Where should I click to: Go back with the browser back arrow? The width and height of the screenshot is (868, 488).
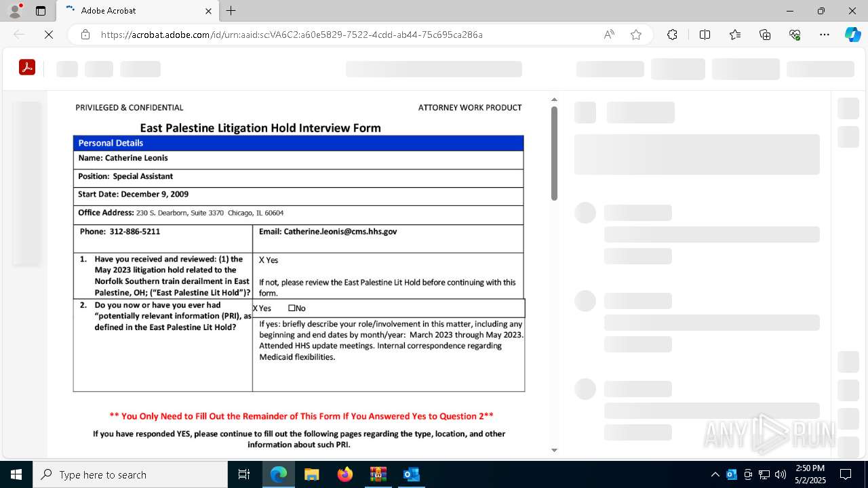pyautogui.click(x=19, y=35)
